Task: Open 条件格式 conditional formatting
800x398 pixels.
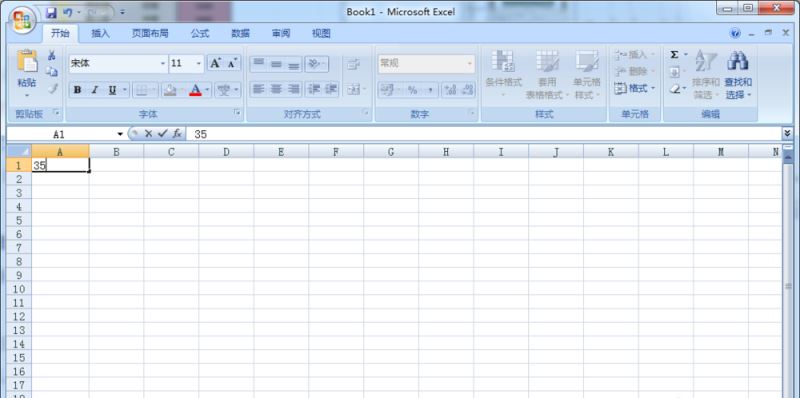Action: 503,74
